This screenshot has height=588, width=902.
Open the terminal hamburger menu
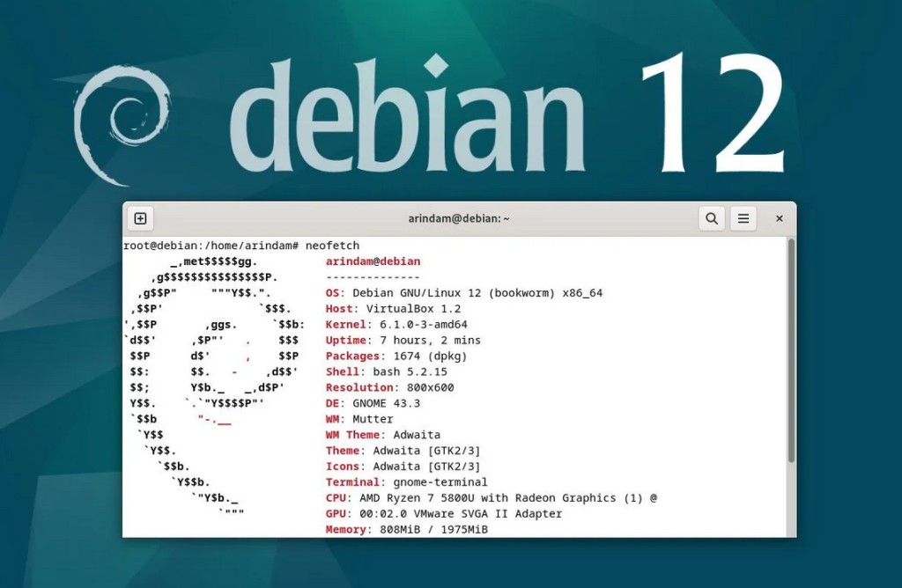pyautogui.click(x=743, y=218)
